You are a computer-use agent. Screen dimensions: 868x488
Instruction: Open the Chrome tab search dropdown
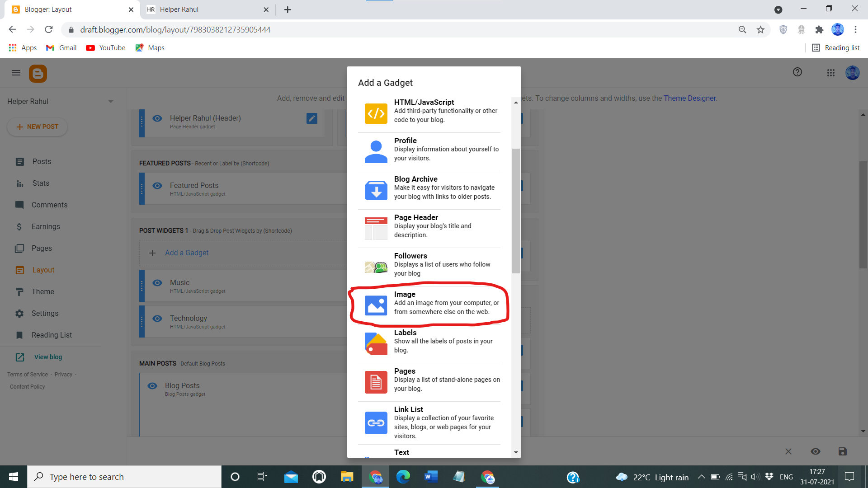(778, 9)
